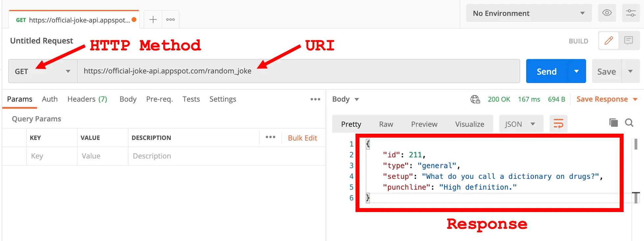Click the "punchline" line in response
This screenshot has width=644, height=241.
click(x=449, y=187)
